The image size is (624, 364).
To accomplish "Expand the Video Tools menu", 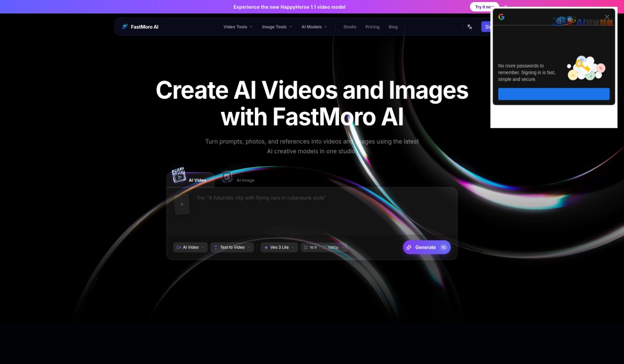I will click(238, 27).
